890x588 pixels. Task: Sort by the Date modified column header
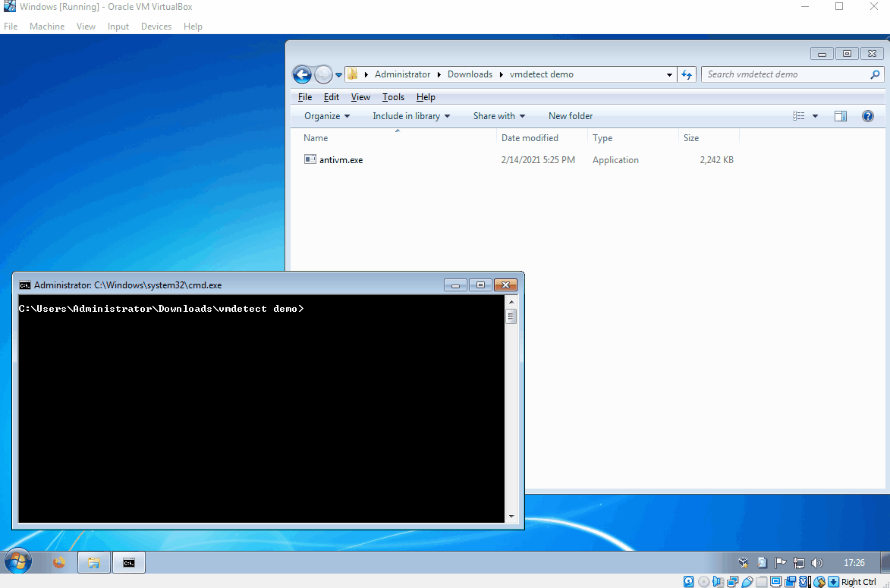(x=542, y=138)
